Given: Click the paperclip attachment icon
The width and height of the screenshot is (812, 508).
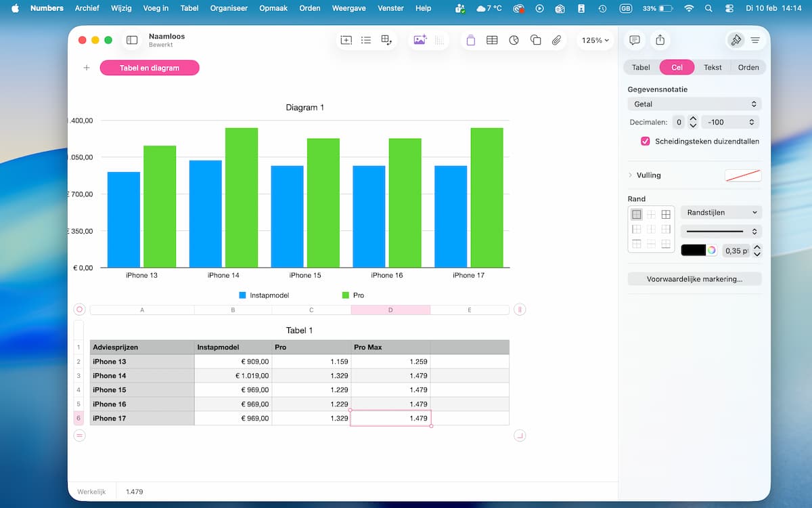Looking at the screenshot, I should 556,41.
